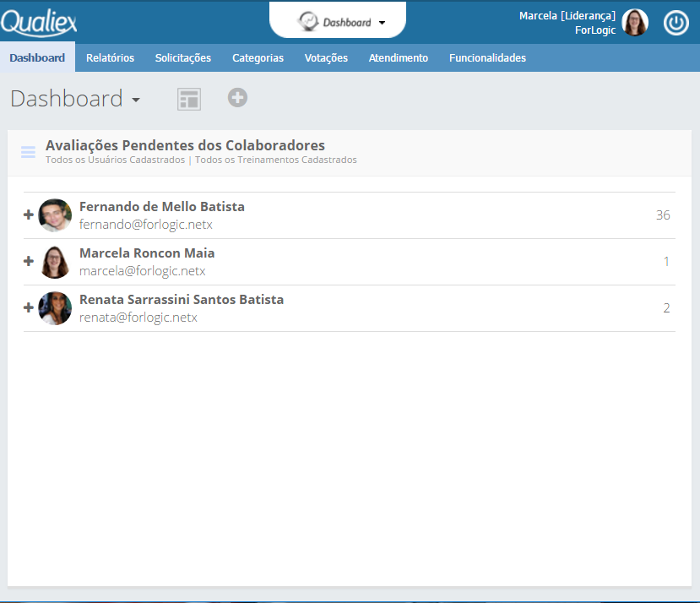Switch to the Relatórios tab
Viewport: 700px width, 603px height.
coord(110,58)
